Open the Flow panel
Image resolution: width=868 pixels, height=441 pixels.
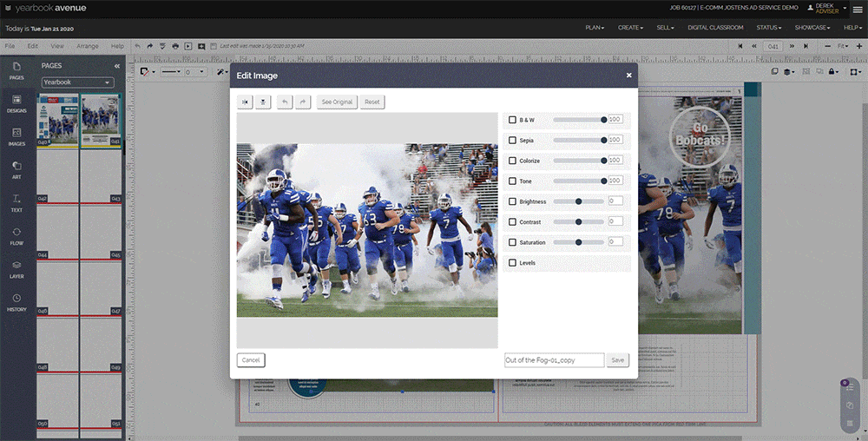point(16,237)
